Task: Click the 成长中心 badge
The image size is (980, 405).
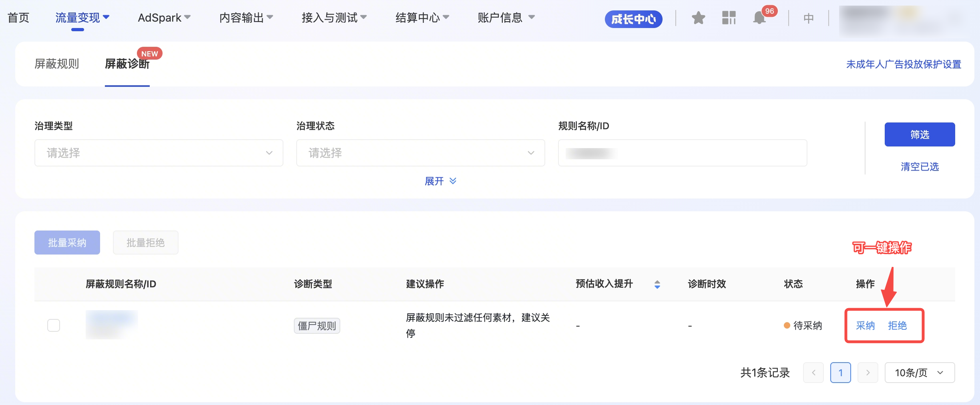Action: click(x=633, y=19)
